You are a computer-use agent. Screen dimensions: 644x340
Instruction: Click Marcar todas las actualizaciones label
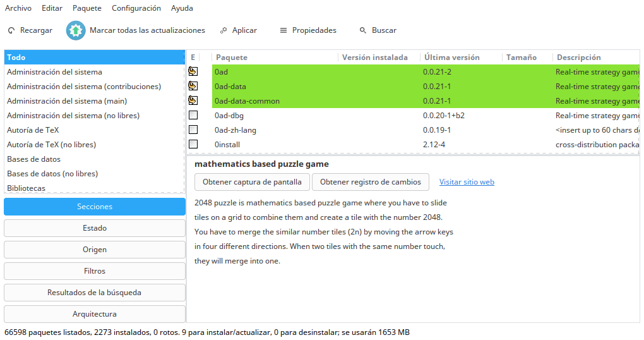point(147,30)
